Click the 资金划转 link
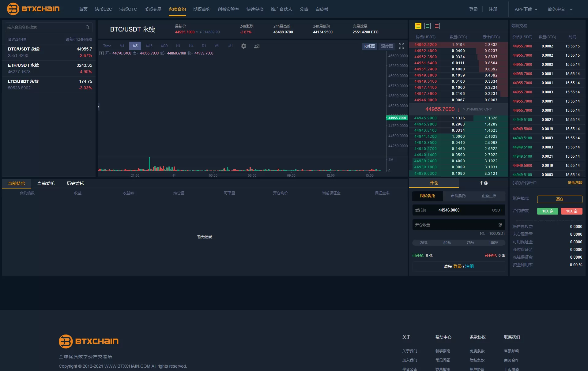The image size is (588, 371). (x=575, y=183)
